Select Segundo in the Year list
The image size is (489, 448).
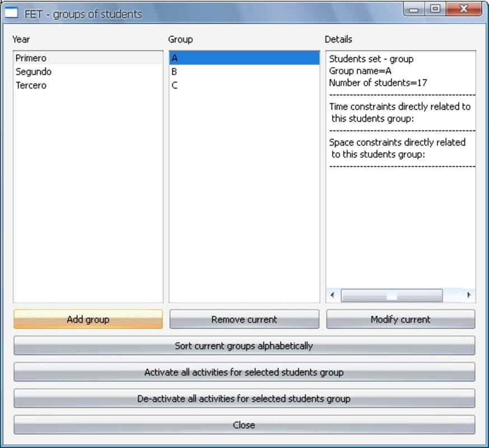coord(34,72)
